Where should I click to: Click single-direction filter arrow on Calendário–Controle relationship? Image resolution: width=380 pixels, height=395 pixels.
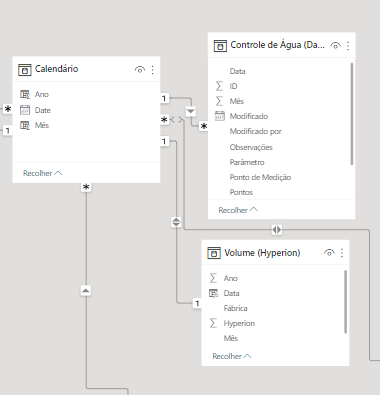(x=191, y=111)
